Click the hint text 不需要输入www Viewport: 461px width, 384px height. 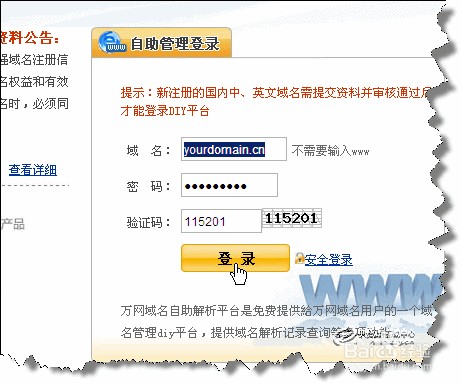330,151
